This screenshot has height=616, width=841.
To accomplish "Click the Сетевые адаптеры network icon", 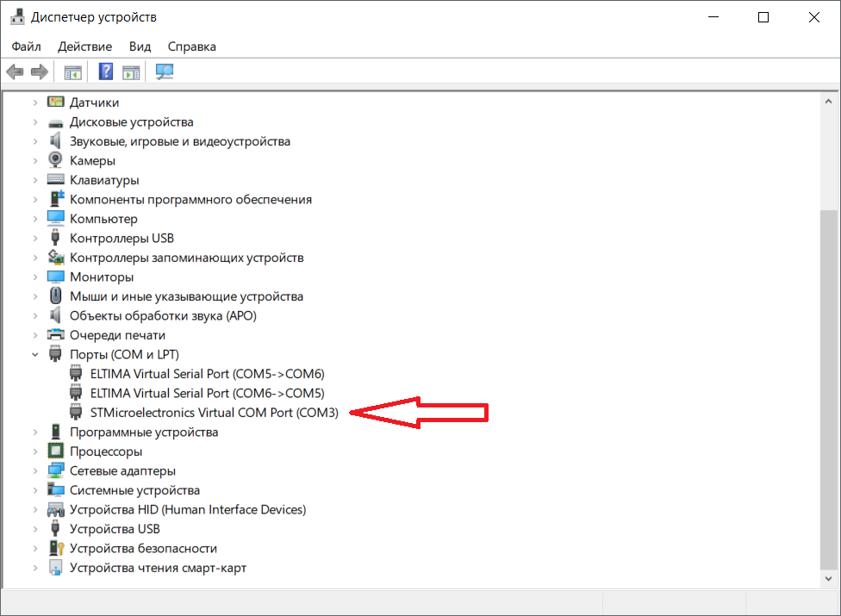I will [55, 470].
